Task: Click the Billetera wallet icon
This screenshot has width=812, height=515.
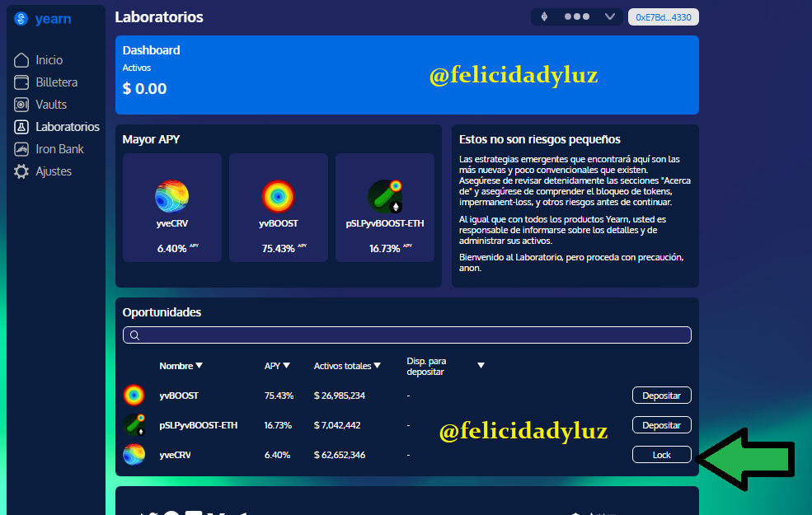Action: tap(21, 82)
